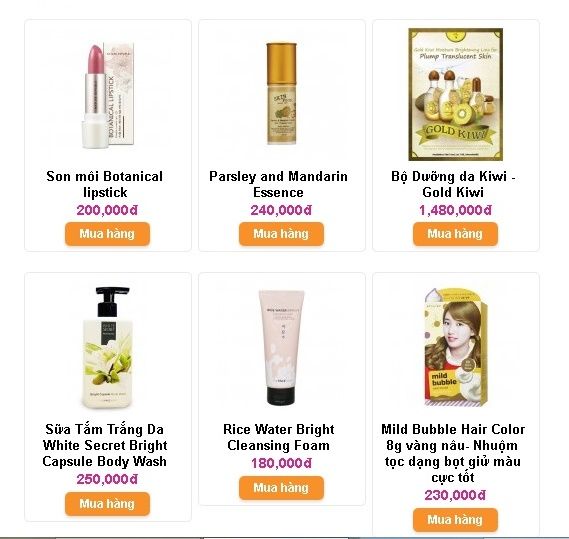Screen dimensions: 569x539
Task: Buy the White Secret Bright Capsule Body Wash
Action: pyautogui.click(x=107, y=504)
